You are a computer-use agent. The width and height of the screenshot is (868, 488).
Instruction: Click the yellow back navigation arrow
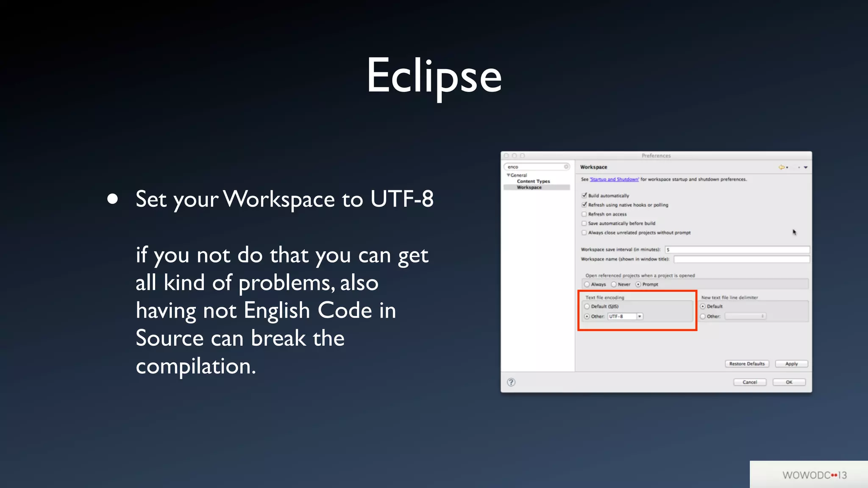[x=782, y=167]
